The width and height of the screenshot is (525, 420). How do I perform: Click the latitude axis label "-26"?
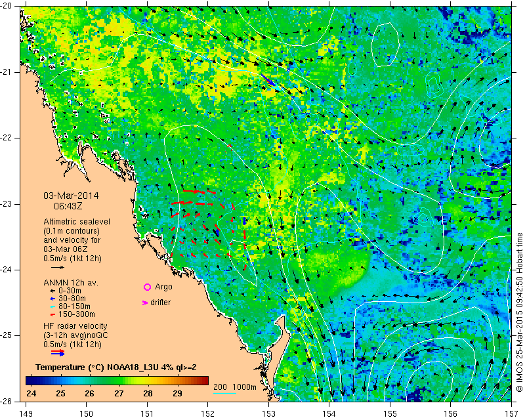7,401
